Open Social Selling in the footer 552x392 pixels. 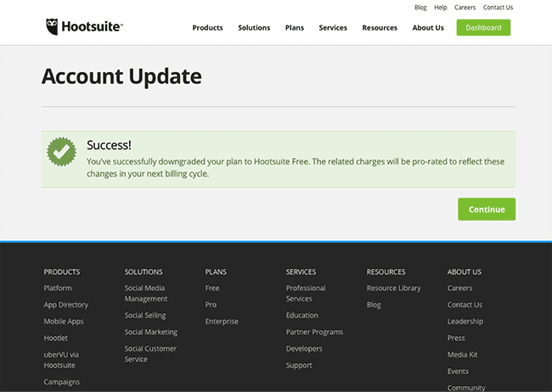(145, 316)
